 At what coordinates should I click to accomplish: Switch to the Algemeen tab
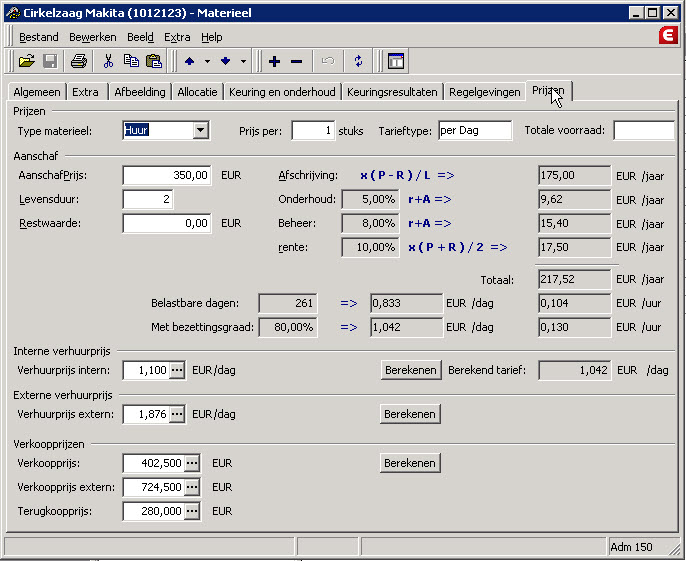[x=37, y=92]
